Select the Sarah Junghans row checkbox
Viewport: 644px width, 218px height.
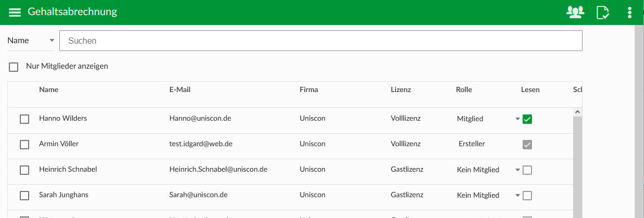[24, 196]
